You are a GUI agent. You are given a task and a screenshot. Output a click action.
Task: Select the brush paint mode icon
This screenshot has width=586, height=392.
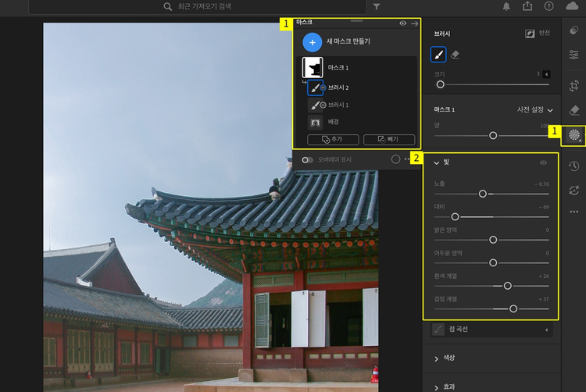438,55
